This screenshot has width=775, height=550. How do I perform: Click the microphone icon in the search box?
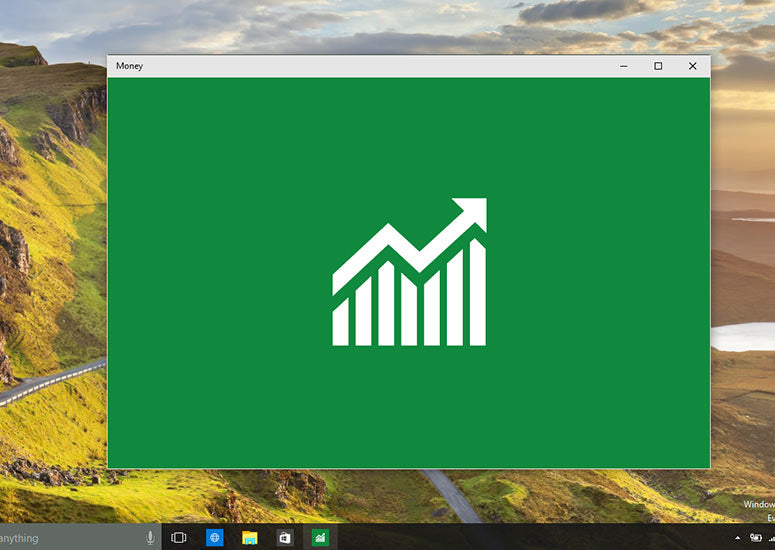(150, 538)
